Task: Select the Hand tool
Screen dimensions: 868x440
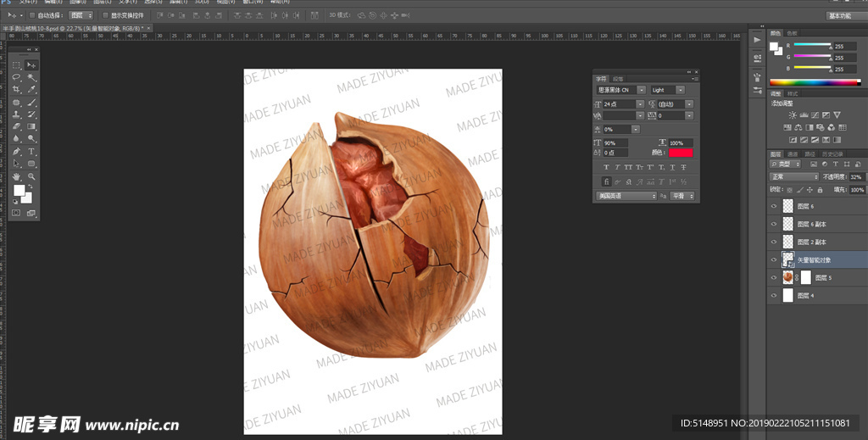Action: coord(16,175)
